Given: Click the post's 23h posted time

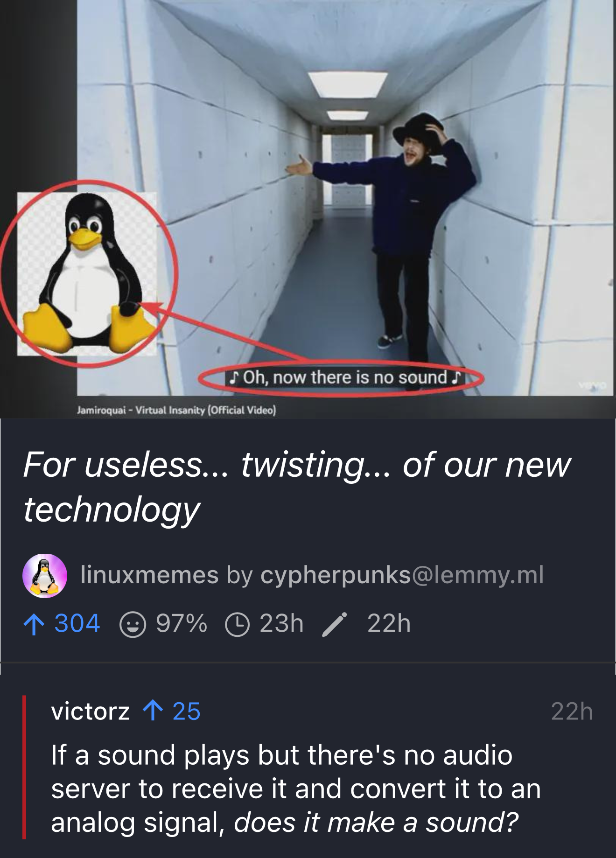Looking at the screenshot, I should pos(281,624).
